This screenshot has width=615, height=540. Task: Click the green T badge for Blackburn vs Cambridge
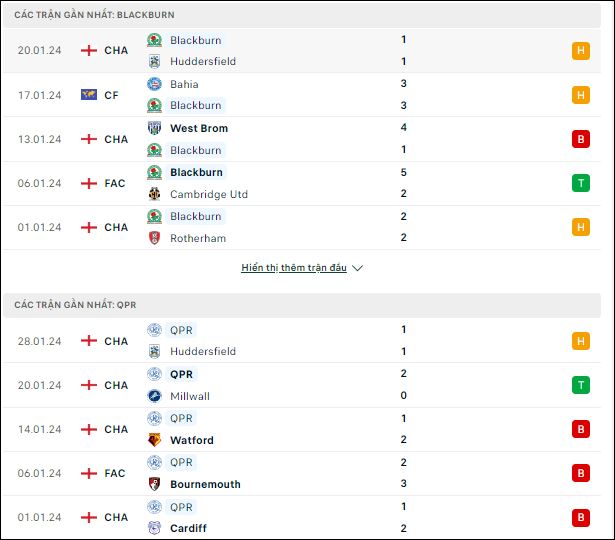tap(581, 183)
